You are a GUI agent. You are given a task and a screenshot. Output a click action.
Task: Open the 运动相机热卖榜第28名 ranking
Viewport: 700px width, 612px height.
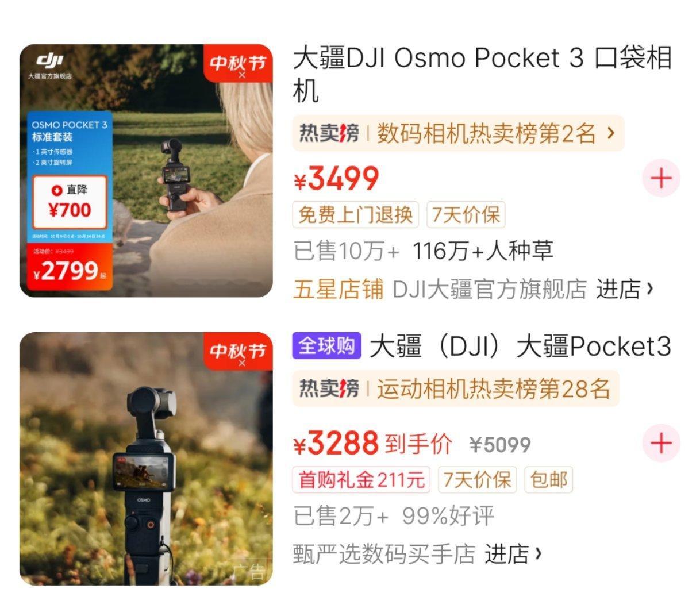click(456, 388)
